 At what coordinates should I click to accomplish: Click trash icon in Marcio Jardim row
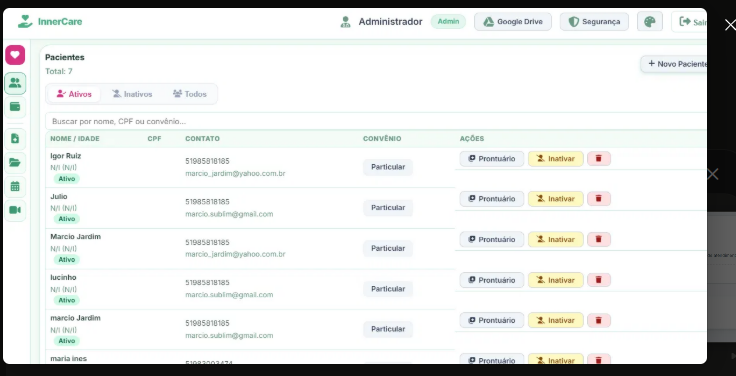pos(598,239)
